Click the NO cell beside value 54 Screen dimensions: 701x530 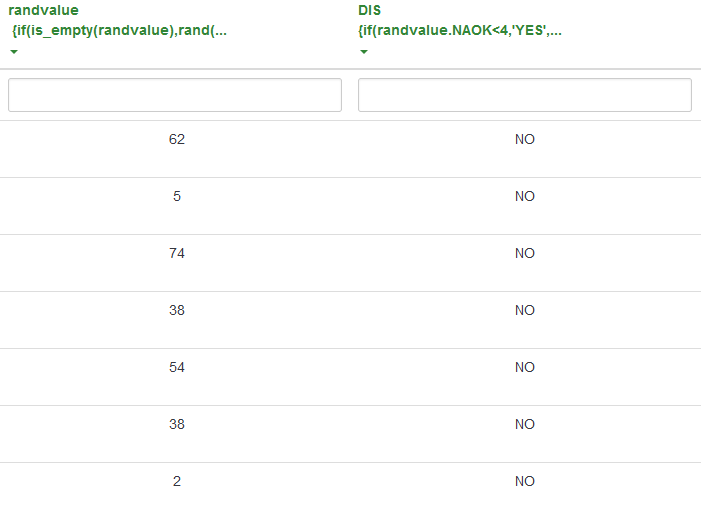pyautogui.click(x=525, y=368)
